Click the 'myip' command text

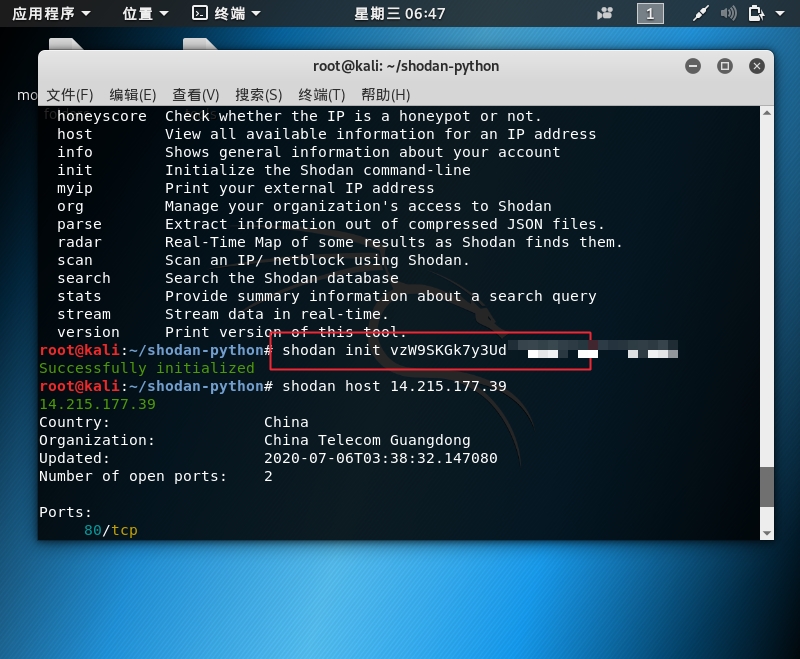(x=74, y=188)
